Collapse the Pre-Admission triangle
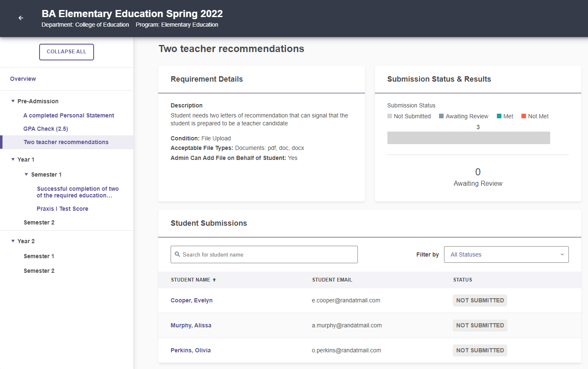The image size is (588, 369). 13,101
